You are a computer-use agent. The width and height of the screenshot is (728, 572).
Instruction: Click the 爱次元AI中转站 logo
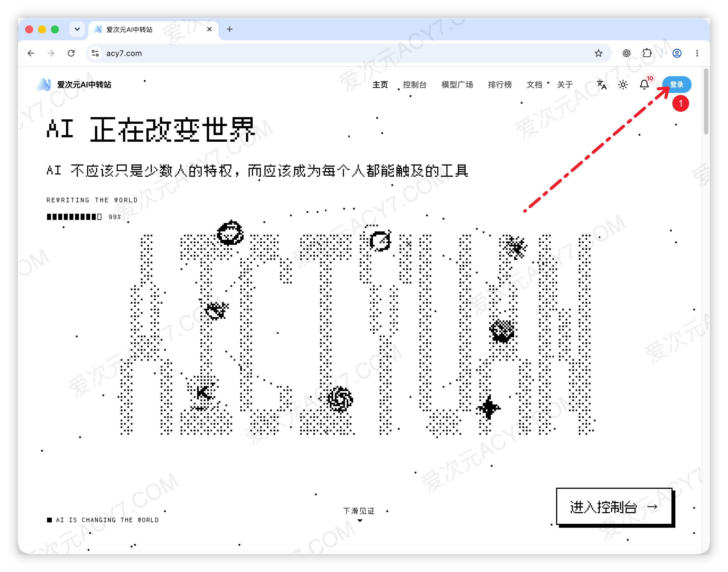pyautogui.click(x=44, y=84)
